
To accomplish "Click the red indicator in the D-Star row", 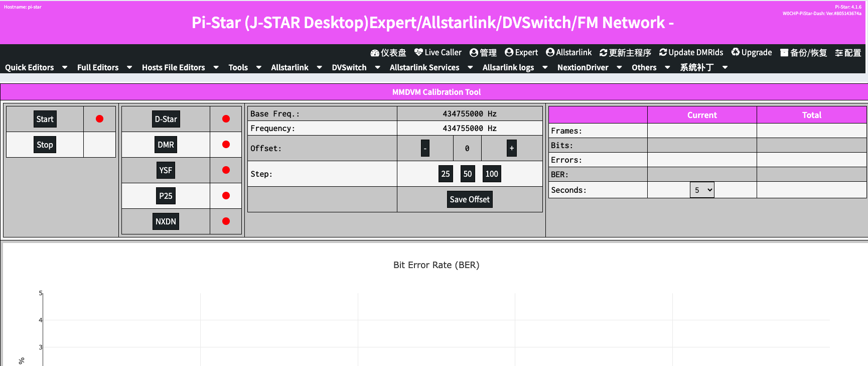I will (226, 119).
